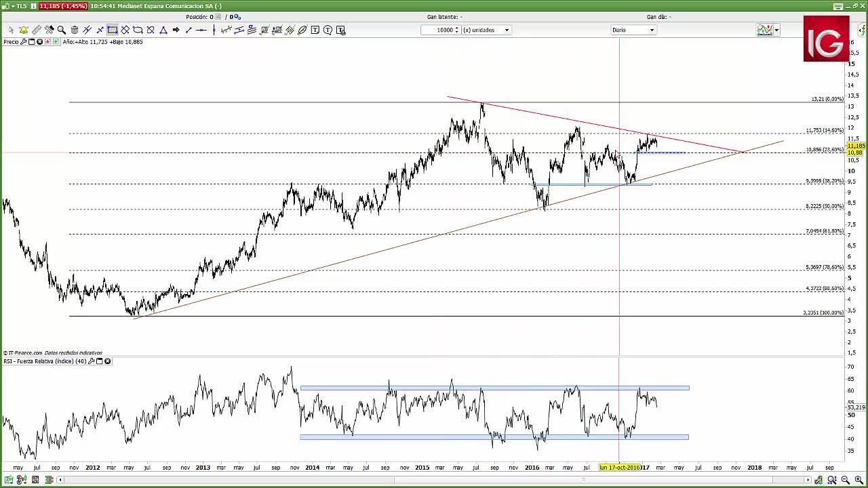Toggle the red plus icon in Precio header
The width and height of the screenshot is (868, 488).
coord(48,42)
